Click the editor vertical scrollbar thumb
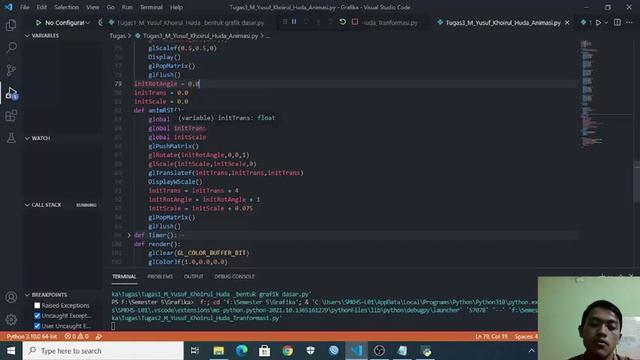The image size is (640, 360). [x=637, y=181]
